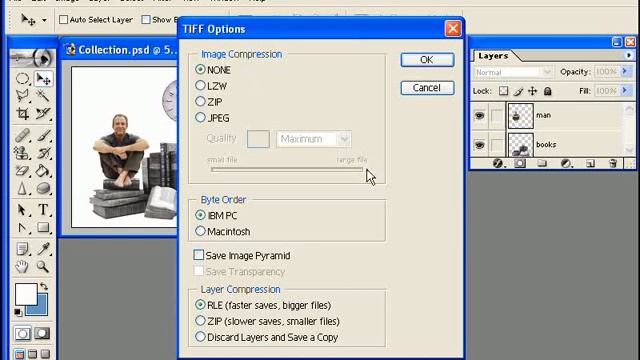Enable Save Image Pyramid

(x=242, y=256)
